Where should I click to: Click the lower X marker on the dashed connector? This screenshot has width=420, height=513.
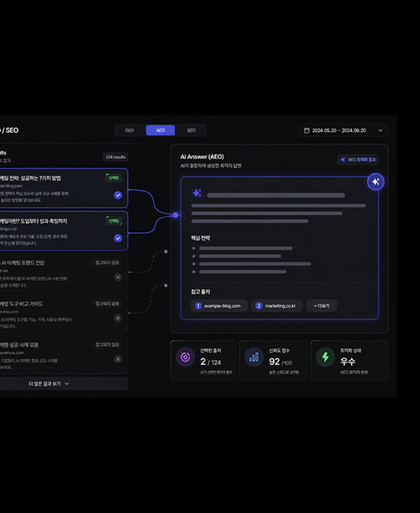tap(165, 285)
